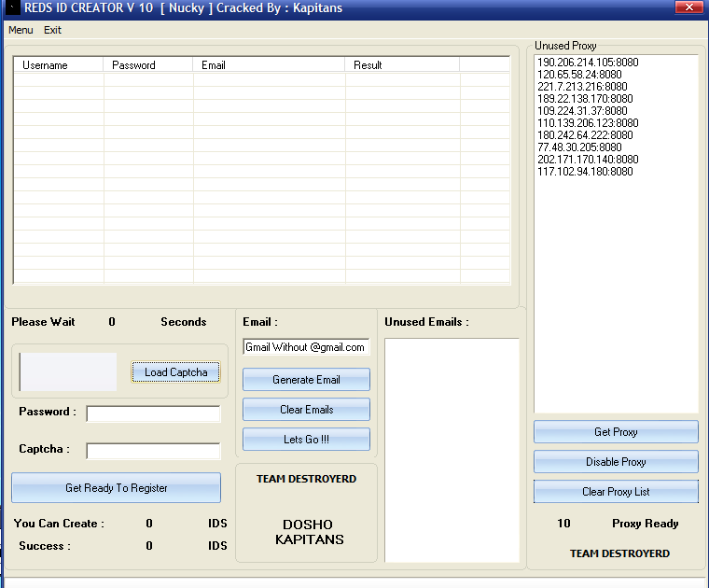Select proxy 109.224.31.37:8080
The height and width of the screenshot is (588, 709).
coord(582,111)
